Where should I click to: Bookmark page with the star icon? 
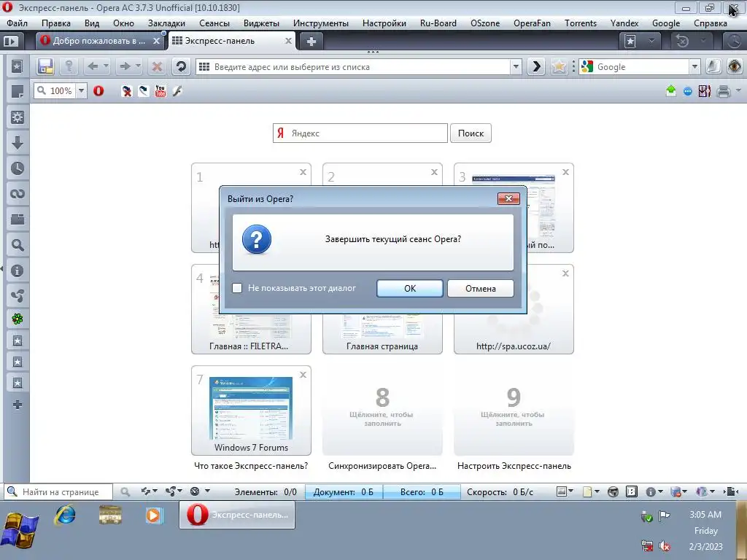point(559,66)
